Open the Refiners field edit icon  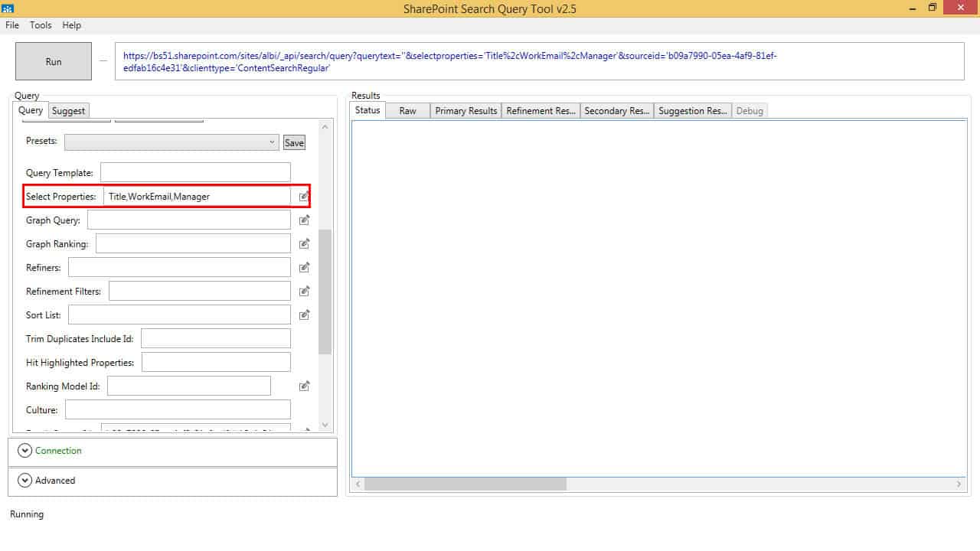point(304,267)
